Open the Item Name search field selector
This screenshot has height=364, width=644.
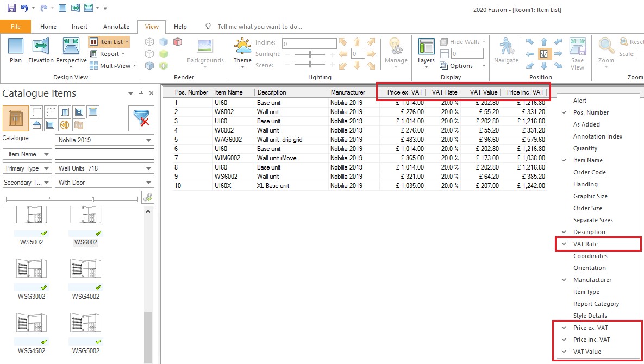27,154
